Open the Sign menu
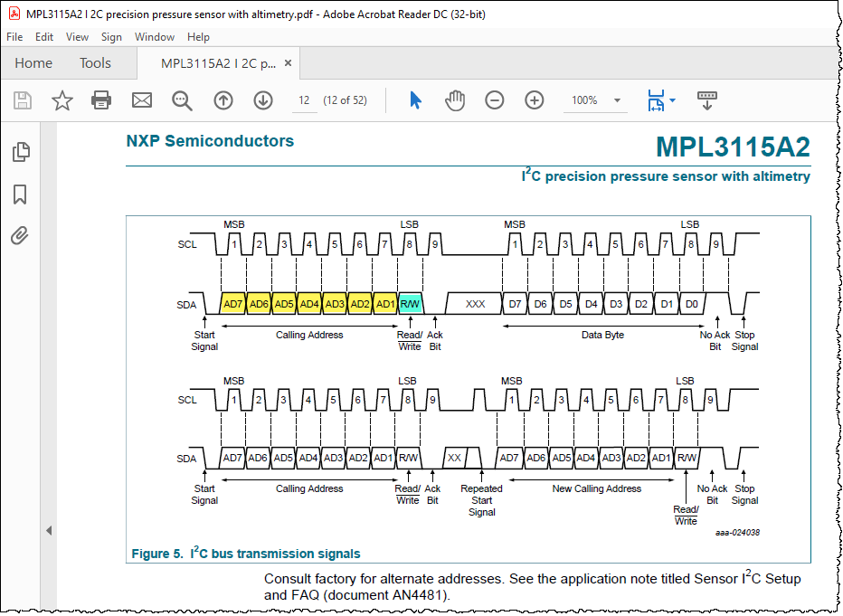 pos(111,37)
